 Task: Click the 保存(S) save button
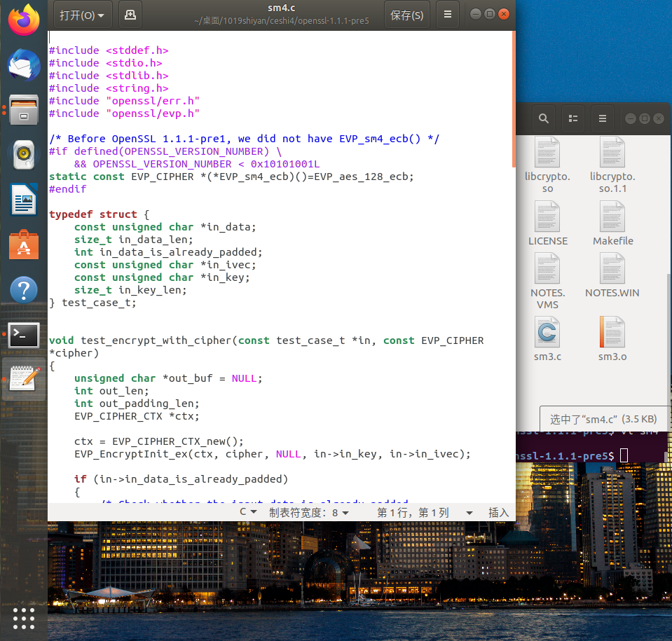pos(406,15)
